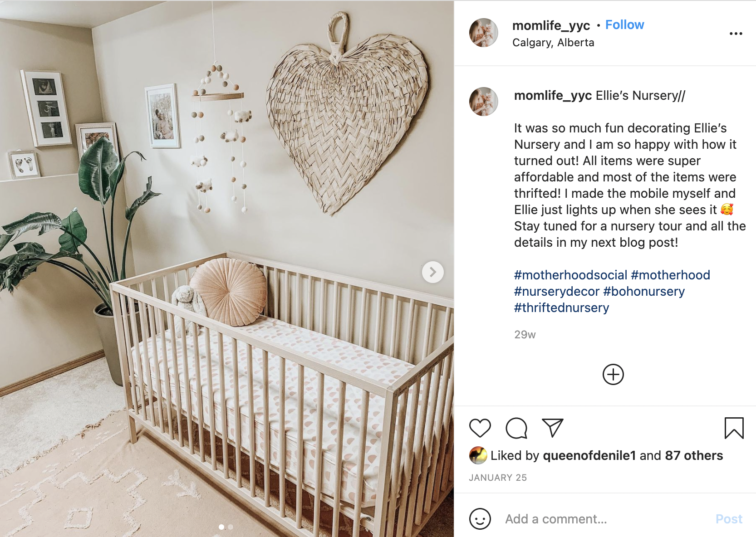756x537 pixels.
Task: Share the post with the paper plane icon
Action: pyautogui.click(x=553, y=428)
